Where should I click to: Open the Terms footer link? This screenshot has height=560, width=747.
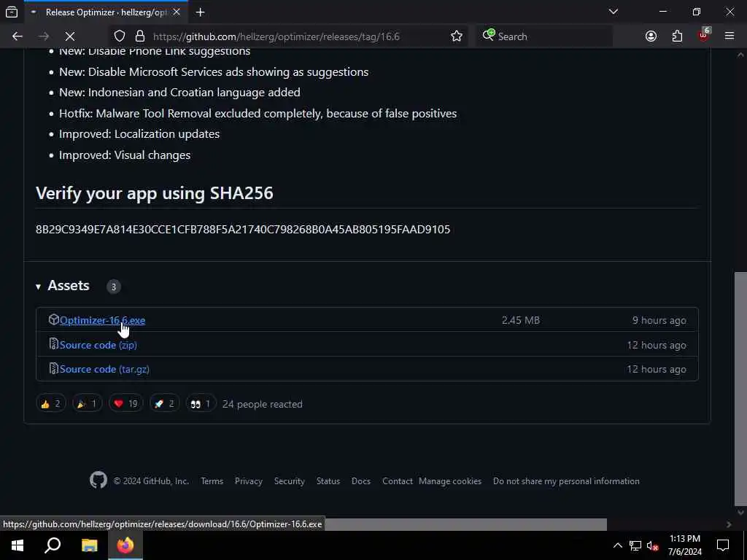[x=212, y=481]
